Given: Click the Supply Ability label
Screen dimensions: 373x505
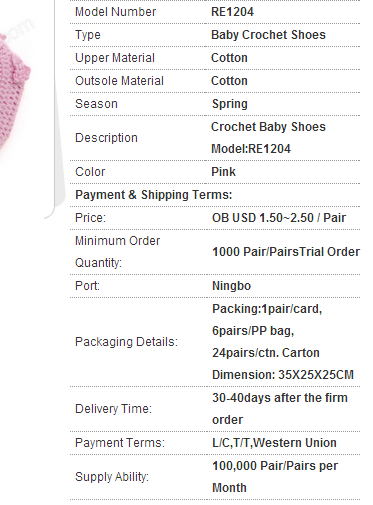Looking at the screenshot, I should [x=112, y=477].
